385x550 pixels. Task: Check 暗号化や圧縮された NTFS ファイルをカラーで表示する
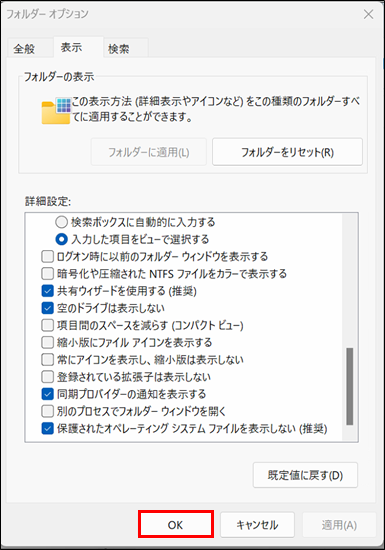click(x=47, y=274)
